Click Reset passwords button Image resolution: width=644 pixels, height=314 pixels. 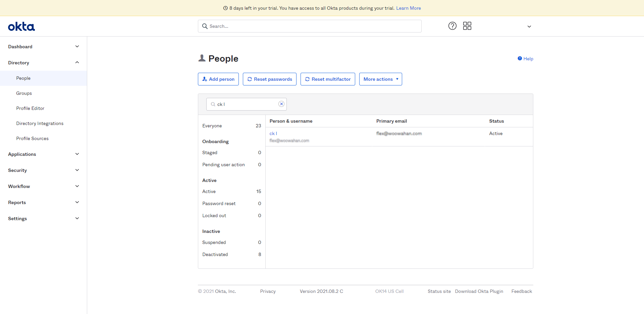pyautogui.click(x=270, y=79)
